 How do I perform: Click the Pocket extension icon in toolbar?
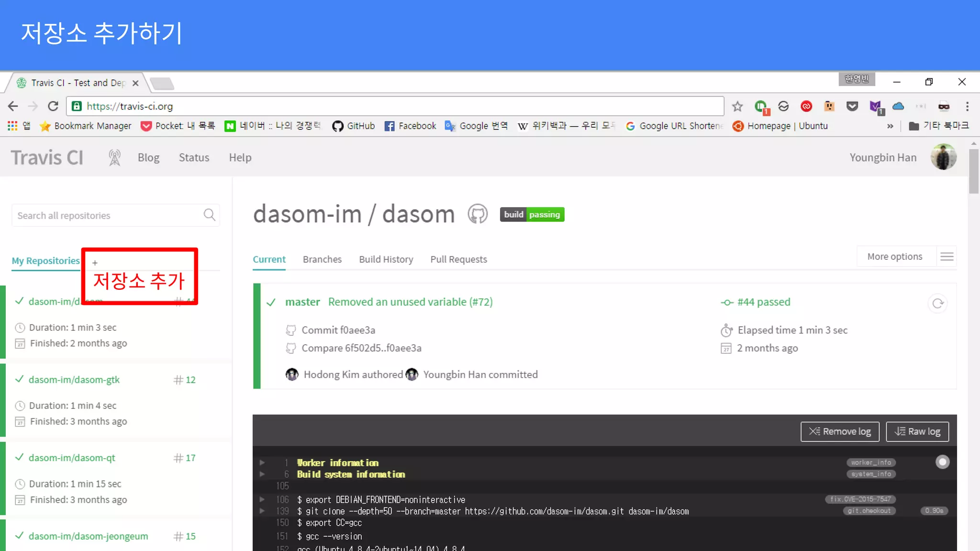click(852, 106)
